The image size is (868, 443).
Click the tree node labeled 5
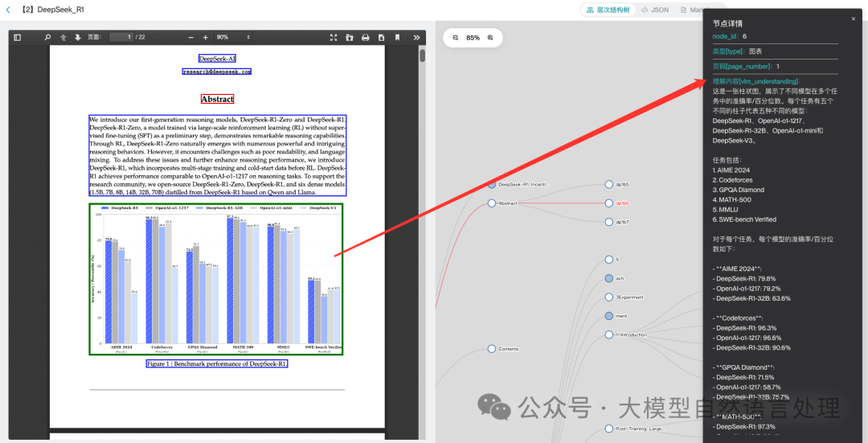[x=609, y=260]
